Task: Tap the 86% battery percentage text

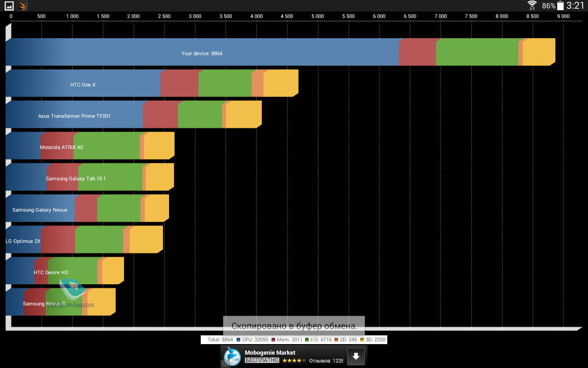Action: click(x=548, y=6)
